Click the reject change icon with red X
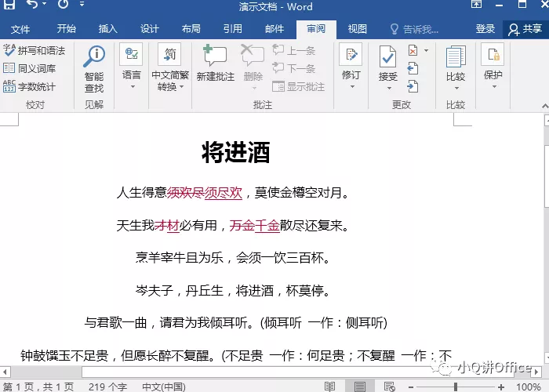Image resolution: width=549 pixels, height=392 pixels. point(413,50)
